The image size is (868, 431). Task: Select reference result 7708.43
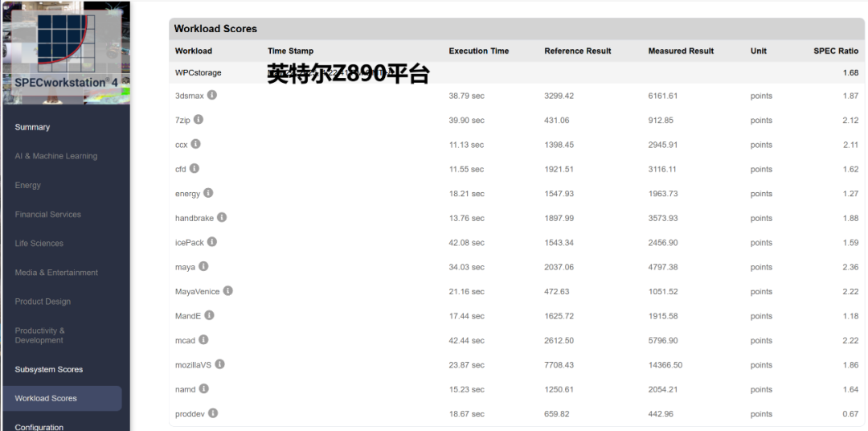coord(559,365)
